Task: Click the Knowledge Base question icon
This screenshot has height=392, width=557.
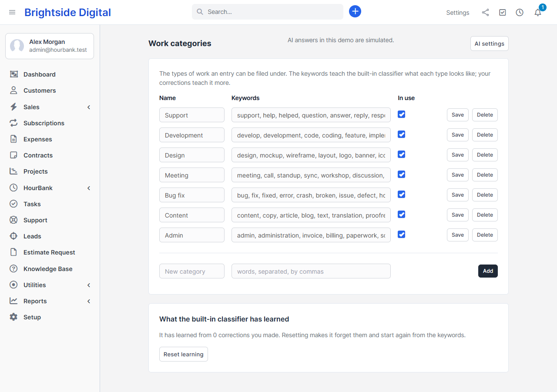Action: click(x=13, y=269)
